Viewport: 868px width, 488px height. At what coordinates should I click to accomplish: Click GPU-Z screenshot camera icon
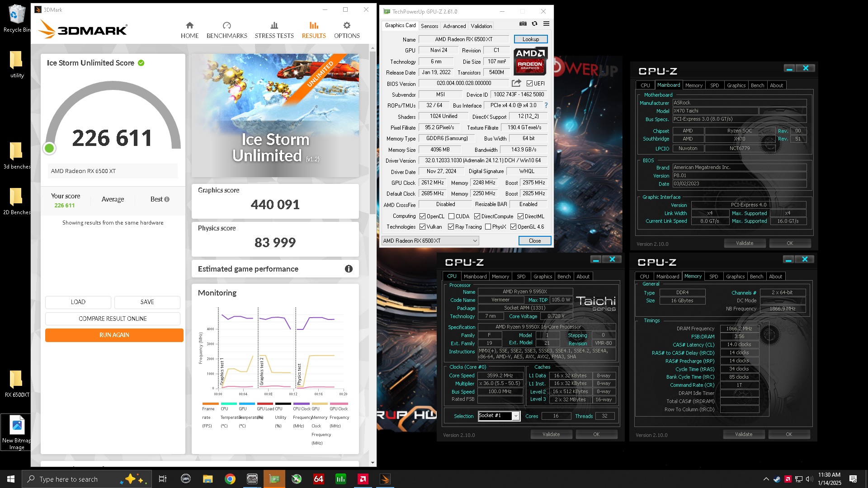[x=523, y=24]
